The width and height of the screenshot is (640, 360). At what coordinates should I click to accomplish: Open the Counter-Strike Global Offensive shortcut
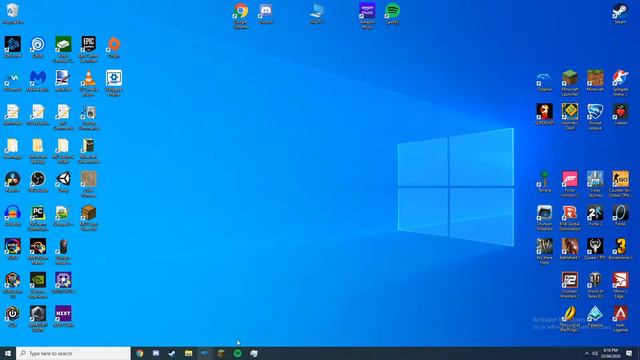(x=620, y=184)
